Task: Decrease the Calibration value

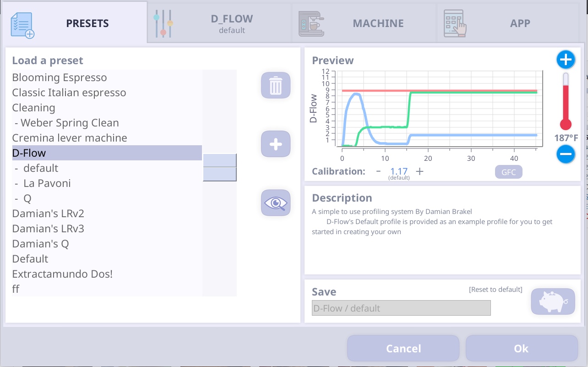Action: point(379,171)
